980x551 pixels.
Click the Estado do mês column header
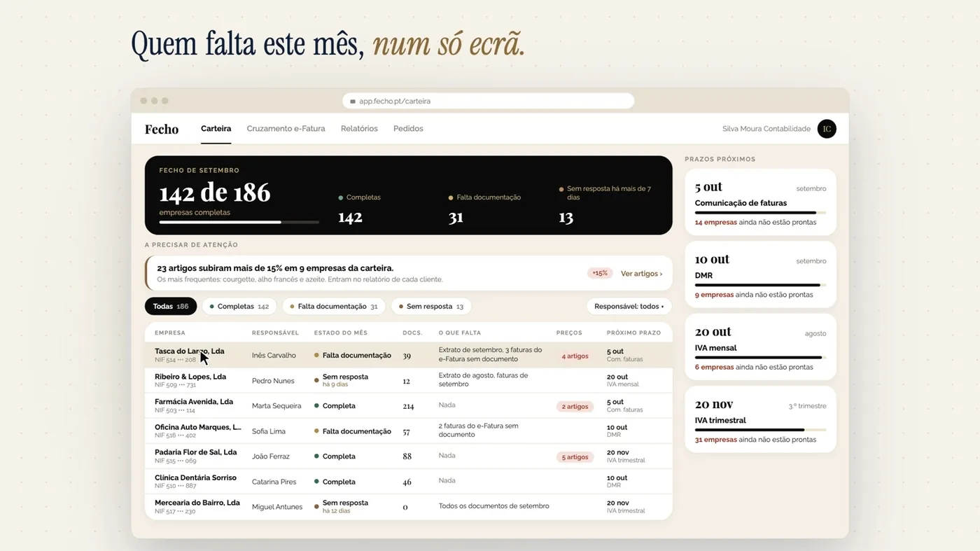(x=341, y=333)
